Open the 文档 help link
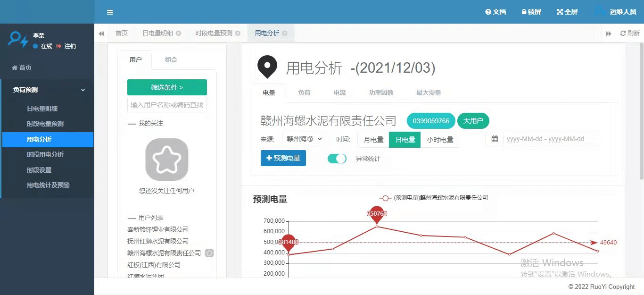This screenshot has width=644, height=295. click(x=495, y=12)
